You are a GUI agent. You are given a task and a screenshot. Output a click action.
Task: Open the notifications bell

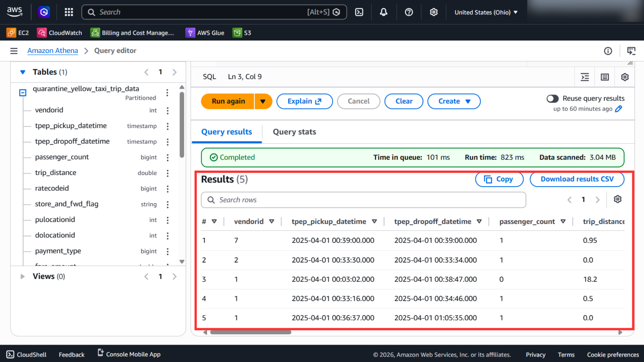pyautogui.click(x=383, y=12)
